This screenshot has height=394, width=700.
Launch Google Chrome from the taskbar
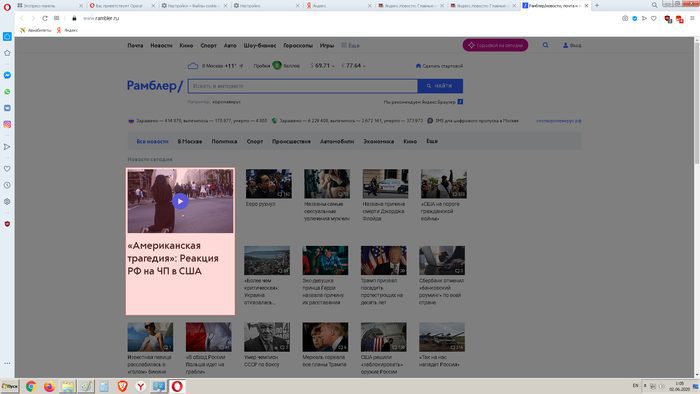tap(31, 386)
